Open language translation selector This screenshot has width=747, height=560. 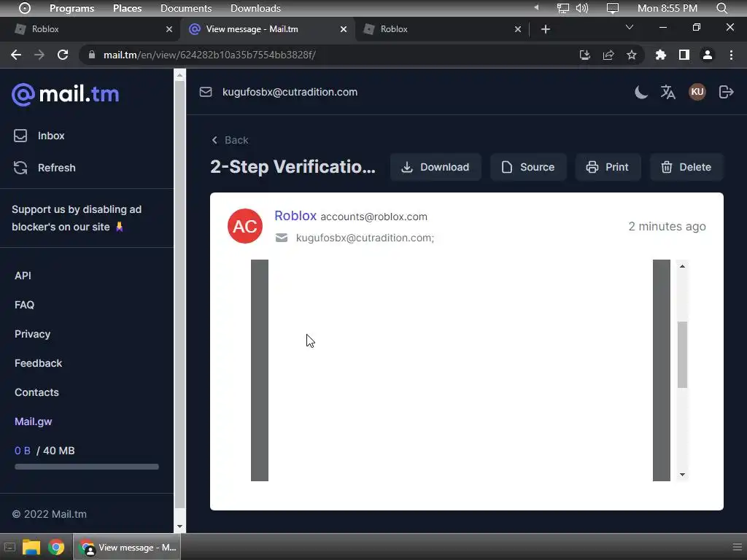click(668, 92)
